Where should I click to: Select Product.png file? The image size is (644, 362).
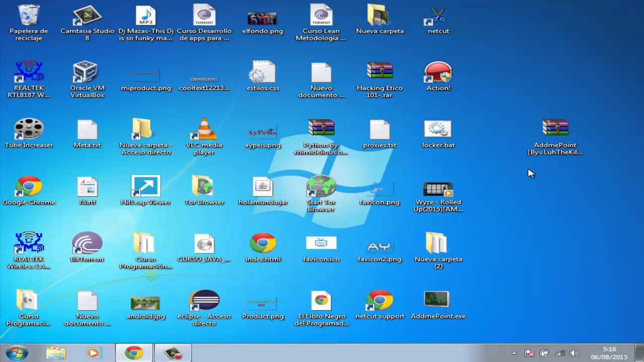(x=262, y=304)
